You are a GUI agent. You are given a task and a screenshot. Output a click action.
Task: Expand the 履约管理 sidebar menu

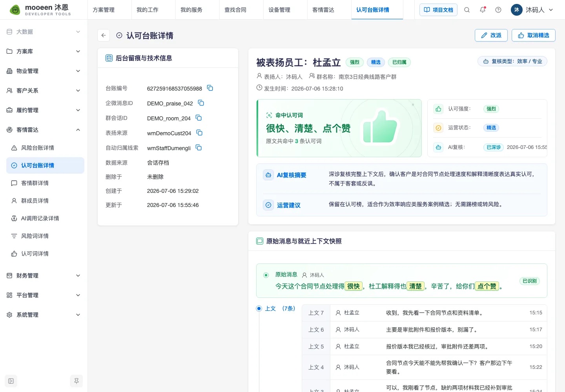(44, 110)
